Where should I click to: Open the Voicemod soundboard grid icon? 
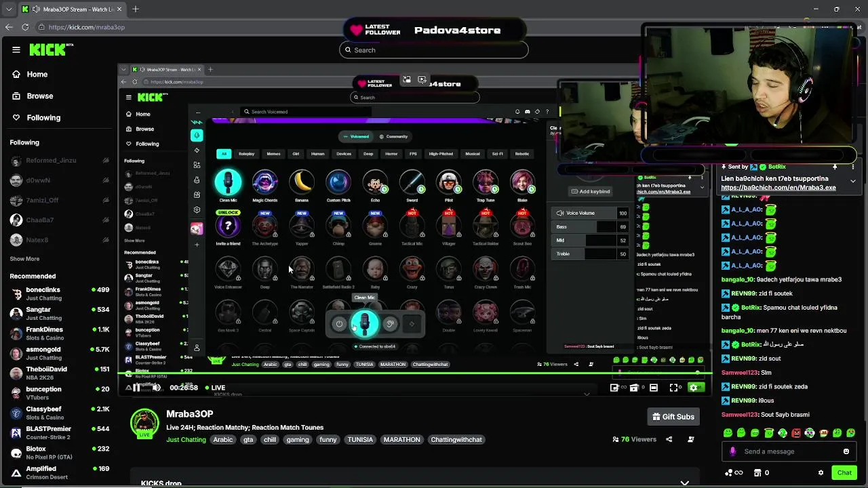tap(197, 165)
